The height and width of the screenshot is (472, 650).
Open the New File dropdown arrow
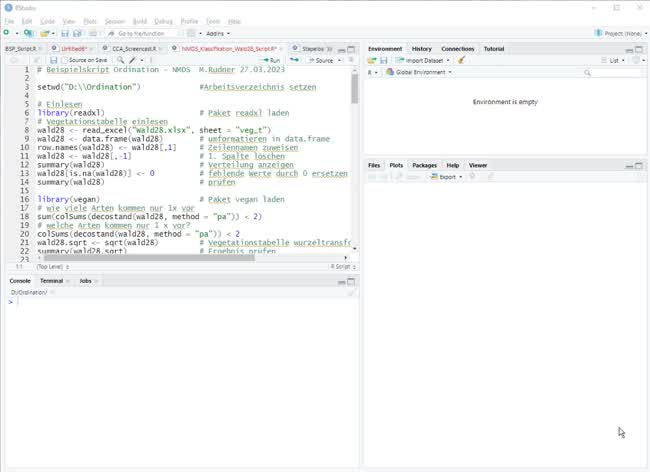[17, 33]
